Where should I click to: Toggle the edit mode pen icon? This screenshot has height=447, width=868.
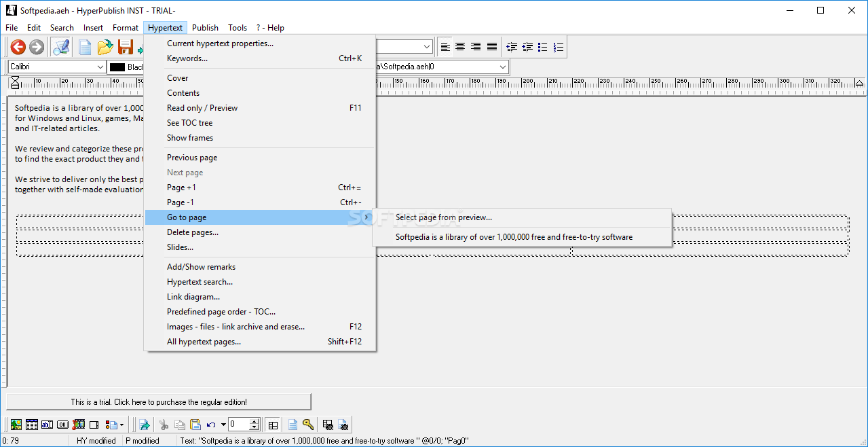click(x=62, y=47)
